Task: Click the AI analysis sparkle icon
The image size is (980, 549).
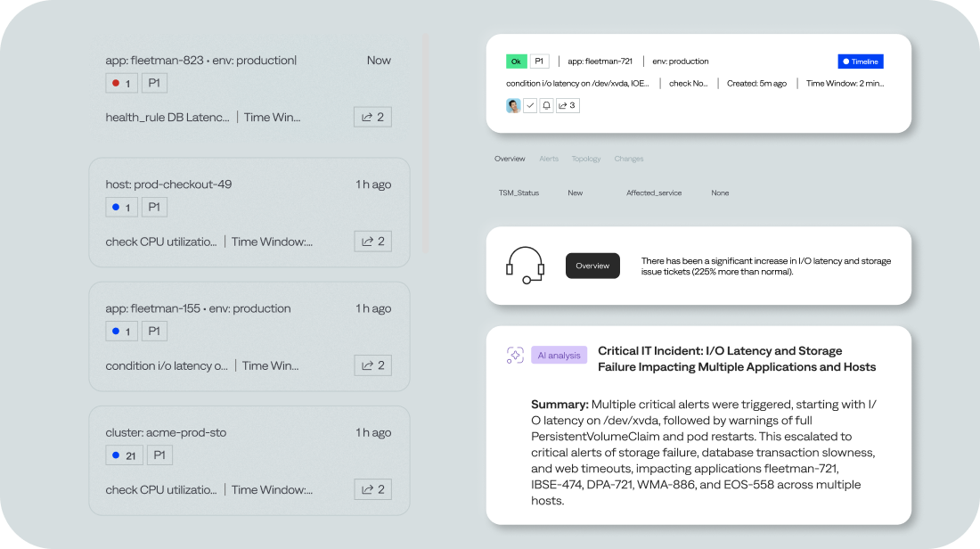Action: 515,355
